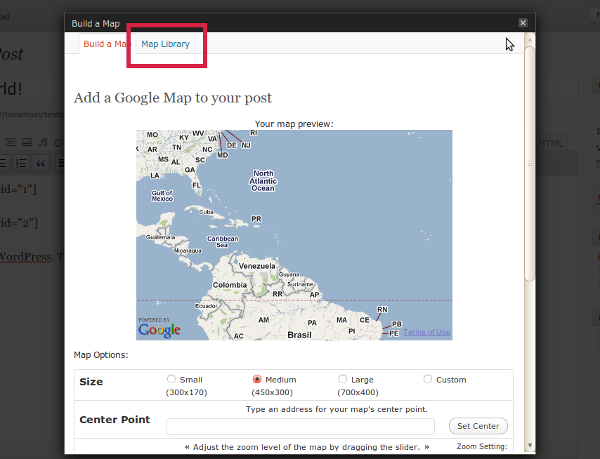The width and height of the screenshot is (600, 459).
Task: Switch to HTML editor tab in background
Action: 551,143
